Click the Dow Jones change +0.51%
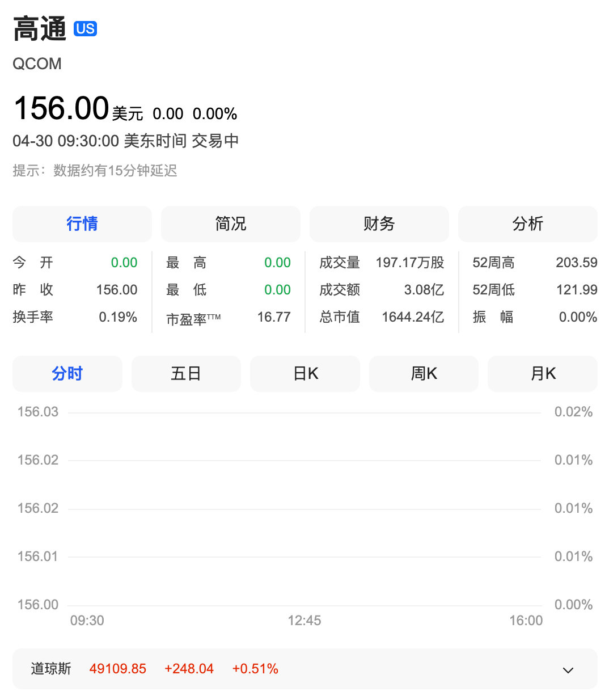 click(255, 669)
